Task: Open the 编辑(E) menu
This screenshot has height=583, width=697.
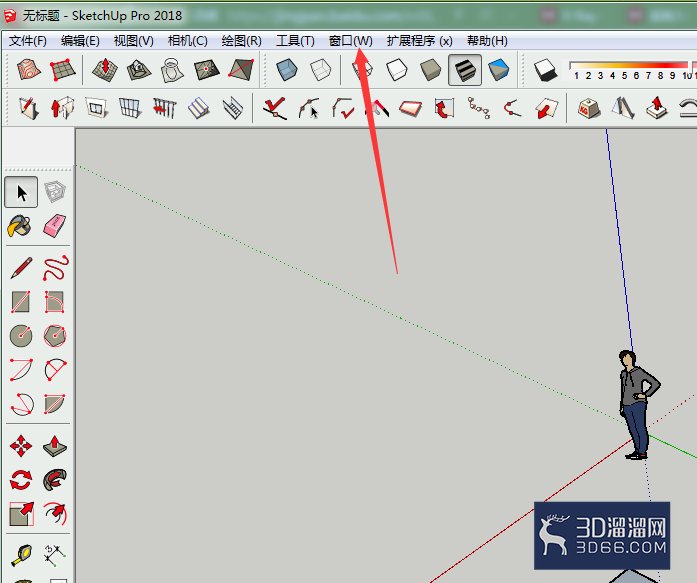Action: tap(80, 41)
